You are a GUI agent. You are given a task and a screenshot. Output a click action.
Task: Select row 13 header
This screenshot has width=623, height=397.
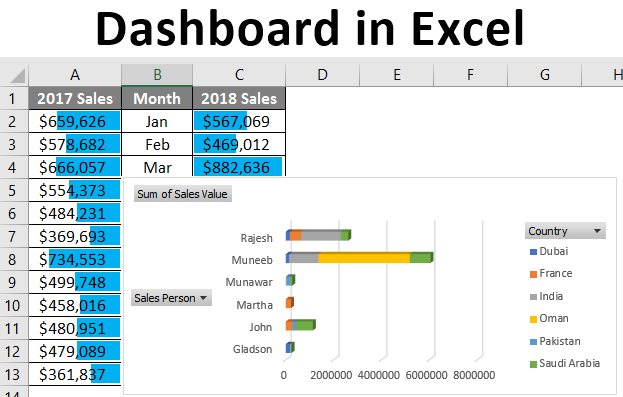[14, 374]
